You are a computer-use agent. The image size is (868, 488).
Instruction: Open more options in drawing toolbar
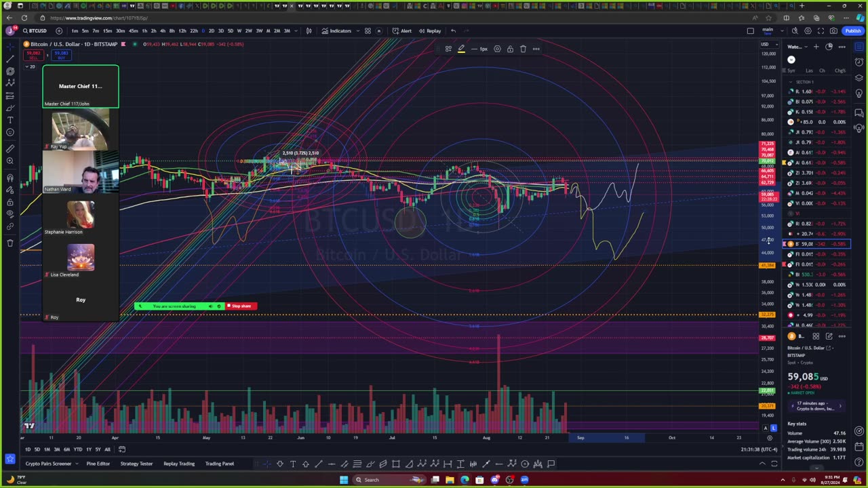pyautogui.click(x=536, y=49)
